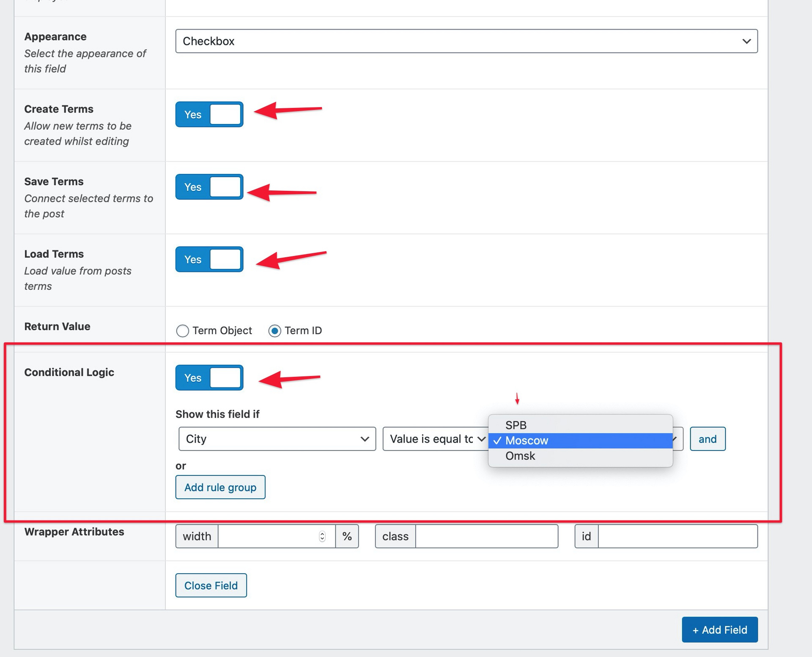Toggle the Conditional Logic switch
Viewport: 812px width, 657px height.
(x=209, y=377)
